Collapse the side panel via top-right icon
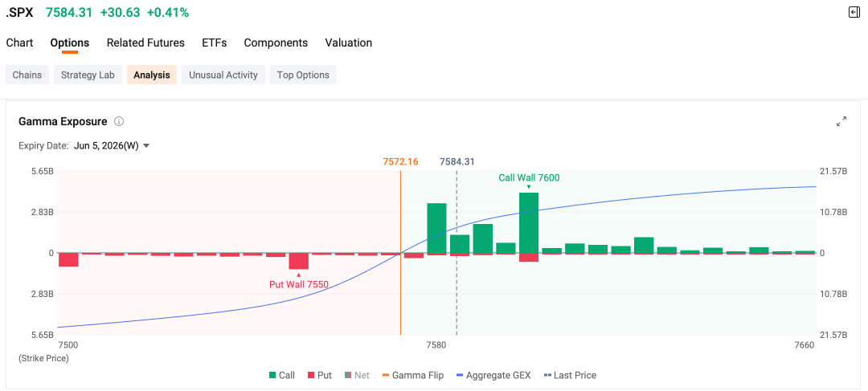868x391 pixels. pyautogui.click(x=854, y=12)
